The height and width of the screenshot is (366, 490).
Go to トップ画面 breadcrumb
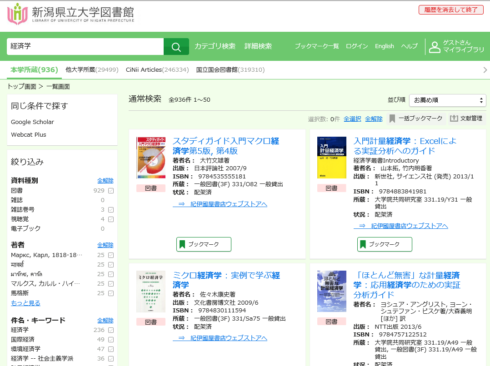22,87
